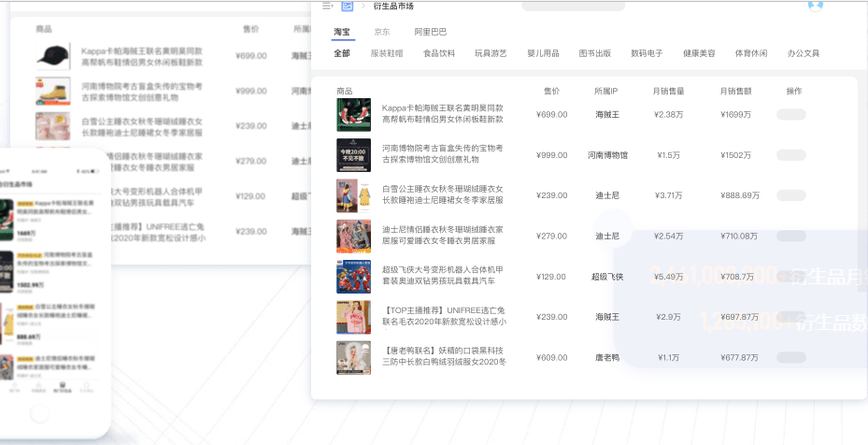This screenshot has height=445, width=868.
Task: Select the 数码电子 category filter
Action: tap(647, 53)
